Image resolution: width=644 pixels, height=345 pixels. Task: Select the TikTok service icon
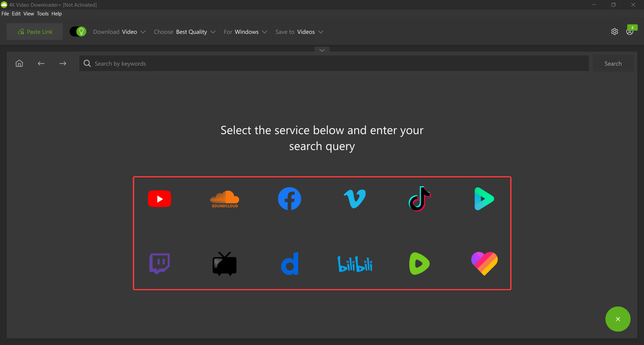click(419, 199)
